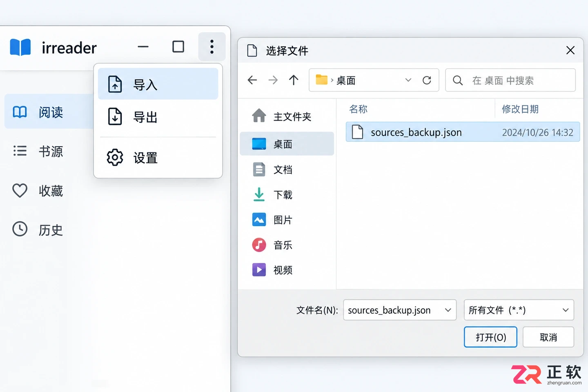Choose 导出 from the dropdown menu
588x392 pixels.
tap(158, 117)
